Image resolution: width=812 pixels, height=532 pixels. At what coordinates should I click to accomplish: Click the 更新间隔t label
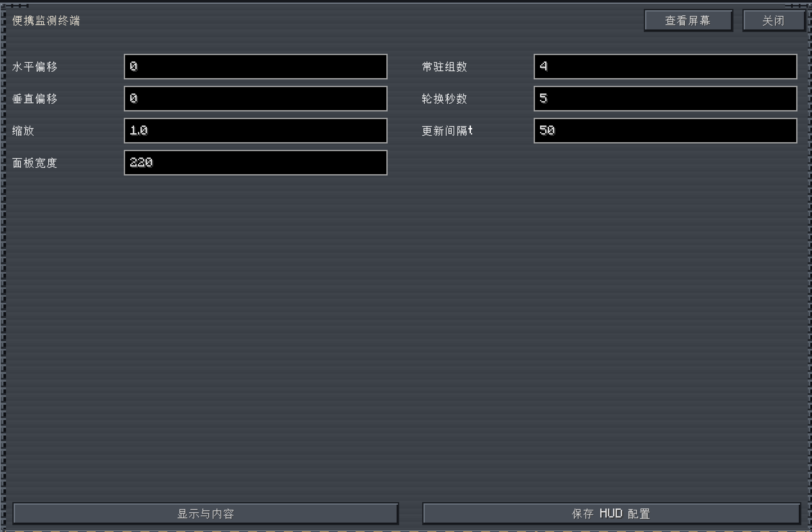pyautogui.click(x=447, y=131)
